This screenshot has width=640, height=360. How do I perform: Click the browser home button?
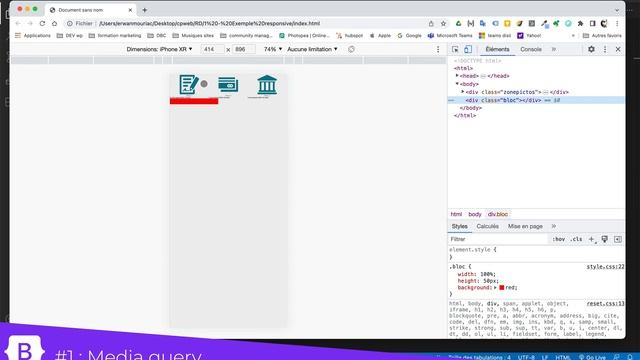54,23
